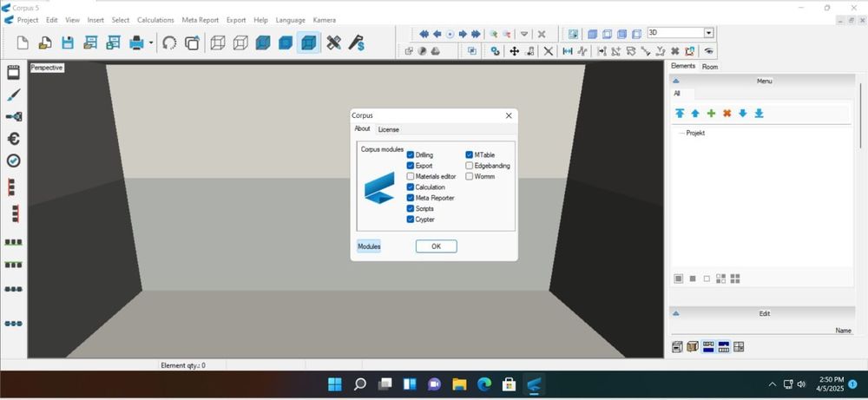Switch to the Room tab
The height and width of the screenshot is (400, 868).
point(710,67)
